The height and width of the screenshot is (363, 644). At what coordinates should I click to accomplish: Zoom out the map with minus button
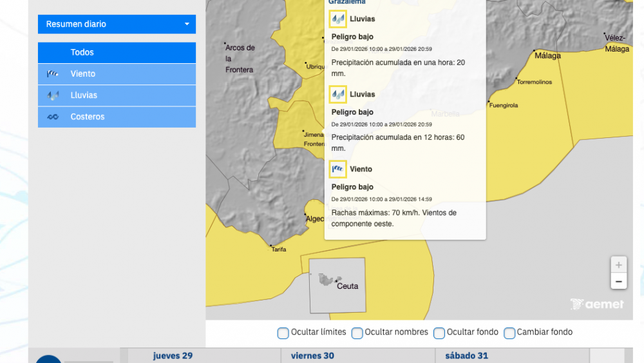(618, 281)
